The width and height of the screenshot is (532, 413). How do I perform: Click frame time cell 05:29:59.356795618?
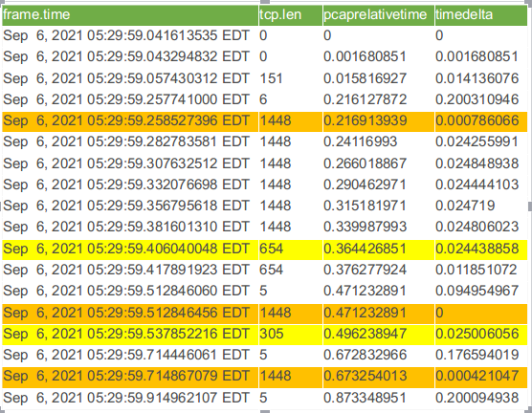tap(130, 206)
